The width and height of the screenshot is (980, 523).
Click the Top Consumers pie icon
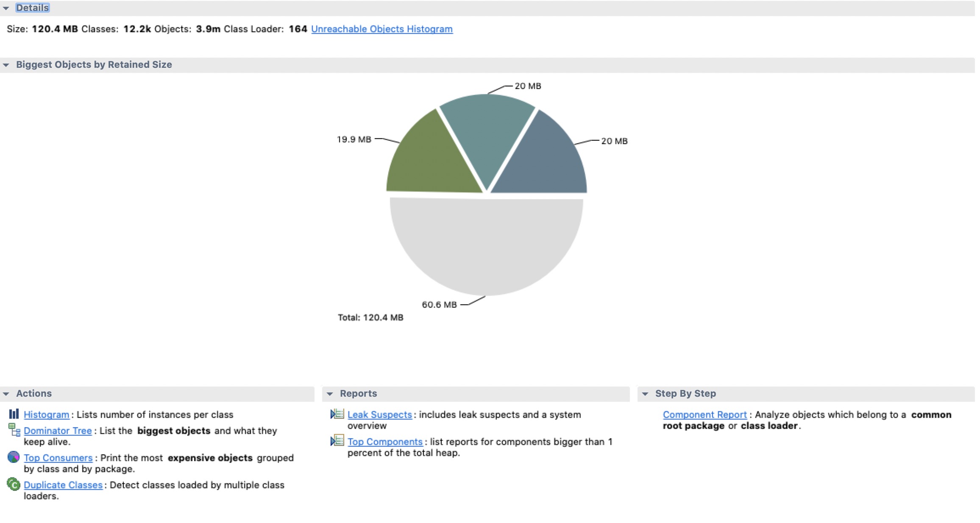point(14,457)
